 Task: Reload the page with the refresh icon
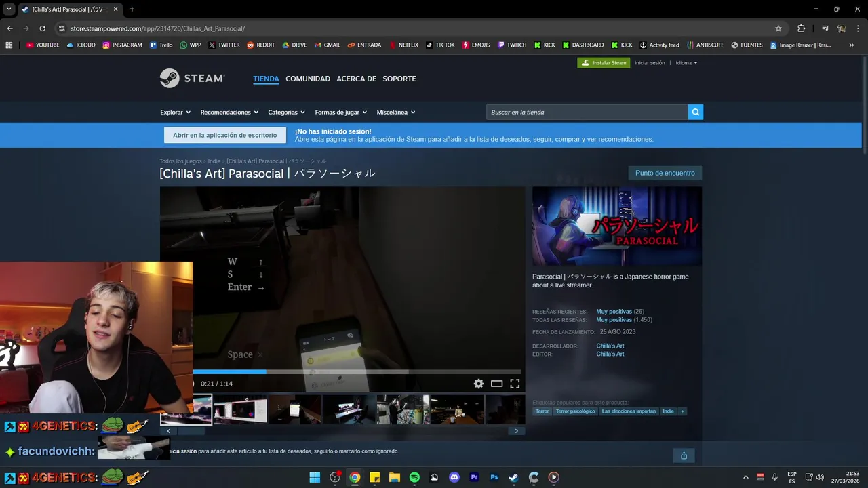pyautogui.click(x=42, y=28)
